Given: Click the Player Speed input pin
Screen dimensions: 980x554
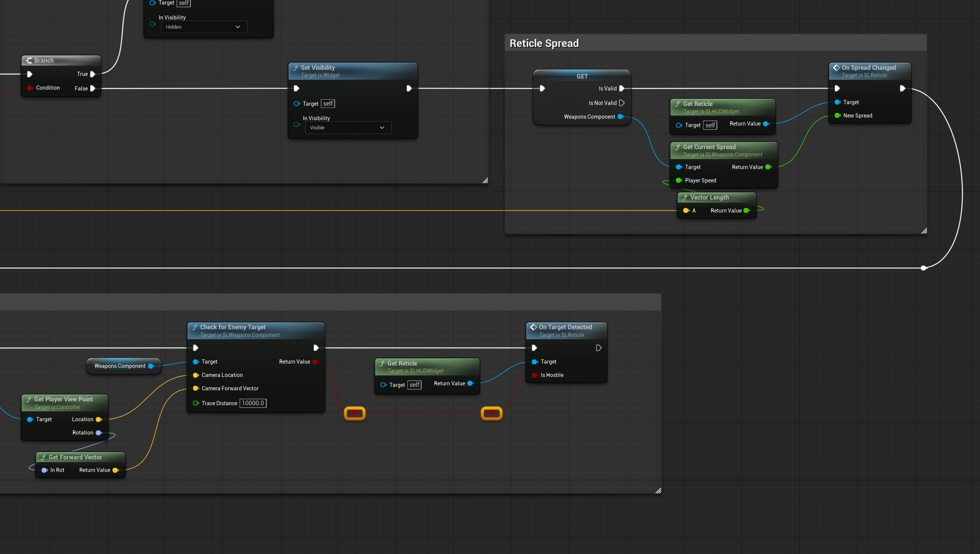Looking at the screenshot, I should [x=679, y=180].
